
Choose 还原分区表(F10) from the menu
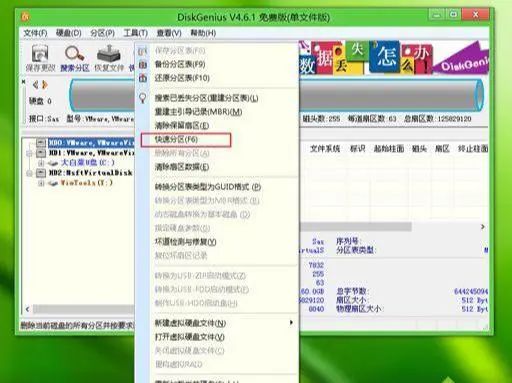pyautogui.click(x=182, y=78)
